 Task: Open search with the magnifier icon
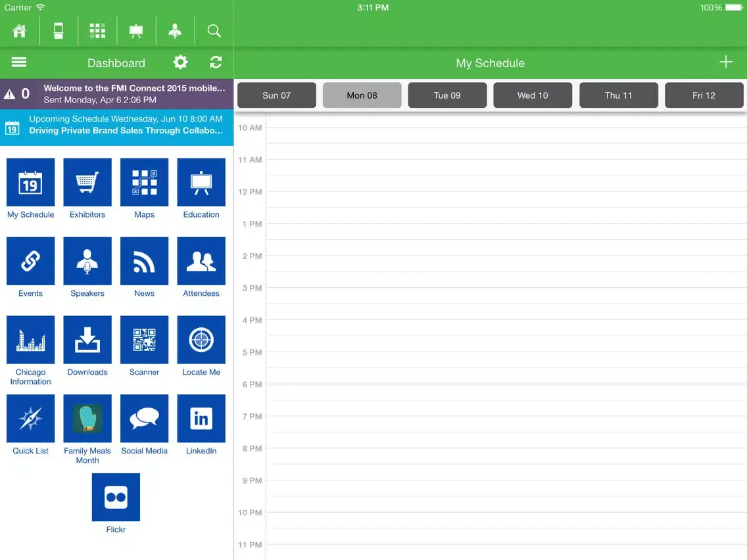click(x=214, y=31)
